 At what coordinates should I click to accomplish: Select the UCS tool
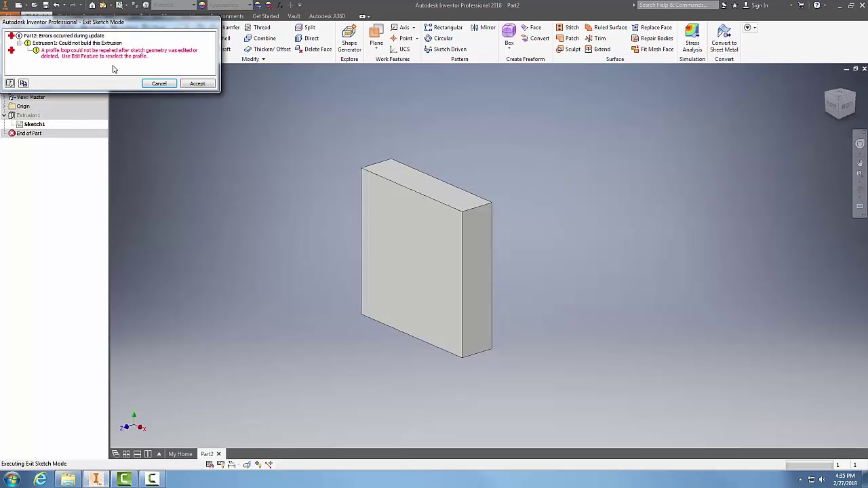tap(400, 49)
